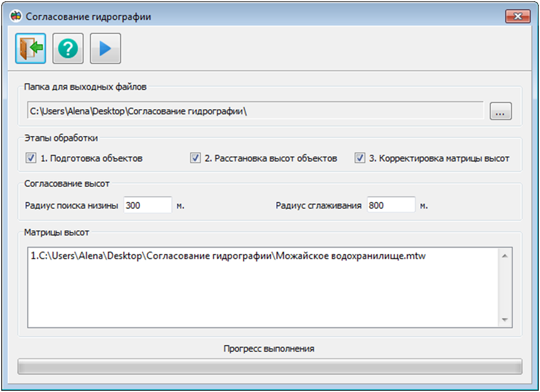Image resolution: width=540 pixels, height=392 pixels.
Task: Click the output folder path field
Action: tap(254, 112)
